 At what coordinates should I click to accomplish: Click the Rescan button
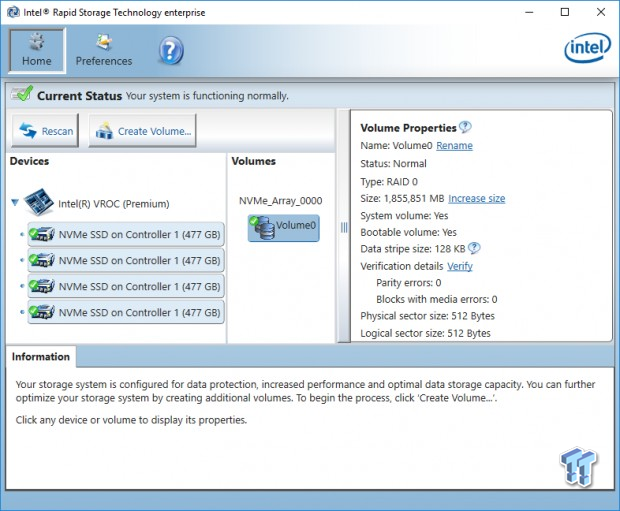click(x=45, y=131)
